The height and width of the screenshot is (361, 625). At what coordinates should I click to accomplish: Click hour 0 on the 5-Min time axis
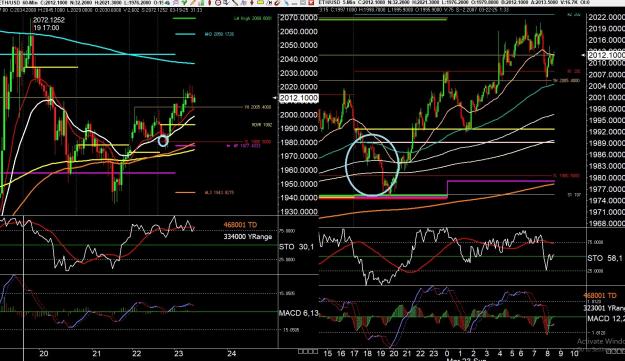coord(447,353)
